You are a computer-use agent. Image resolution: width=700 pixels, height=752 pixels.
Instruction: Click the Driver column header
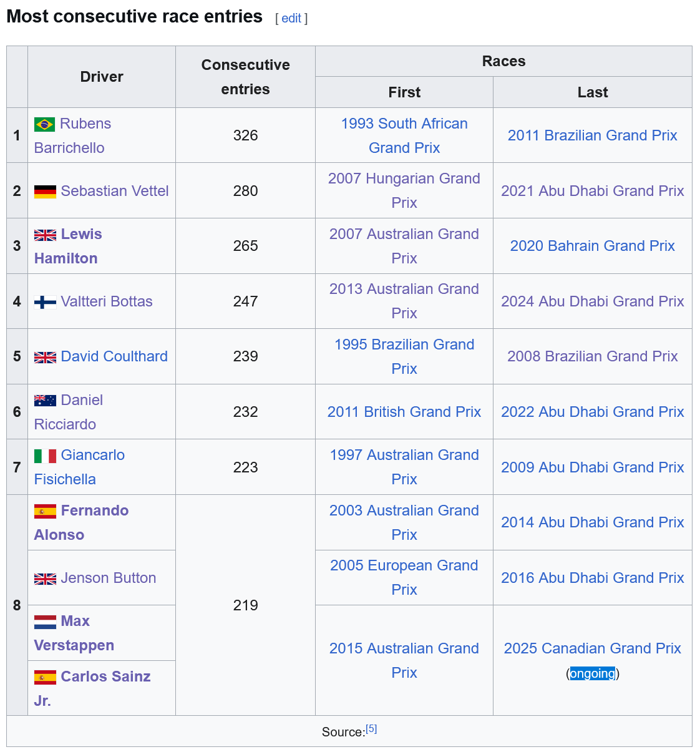[x=102, y=77]
